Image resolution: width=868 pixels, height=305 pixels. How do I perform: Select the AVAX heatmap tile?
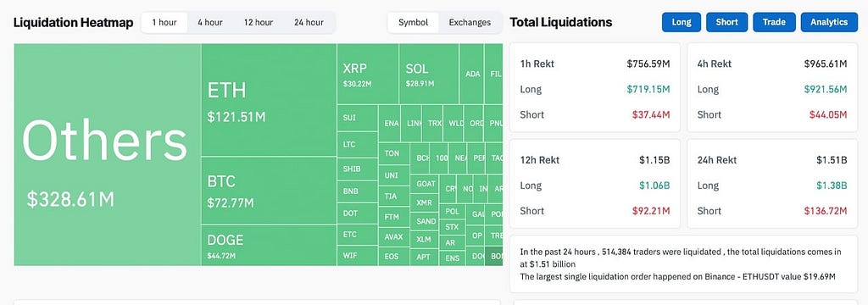tap(394, 237)
